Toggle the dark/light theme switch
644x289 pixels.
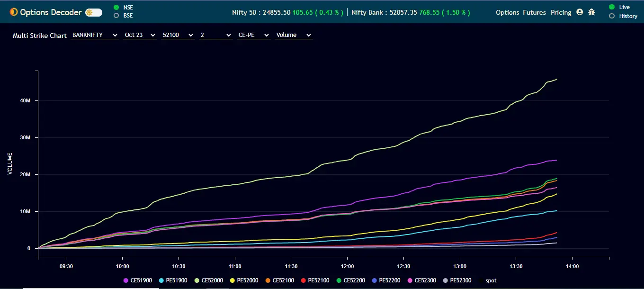click(x=94, y=12)
